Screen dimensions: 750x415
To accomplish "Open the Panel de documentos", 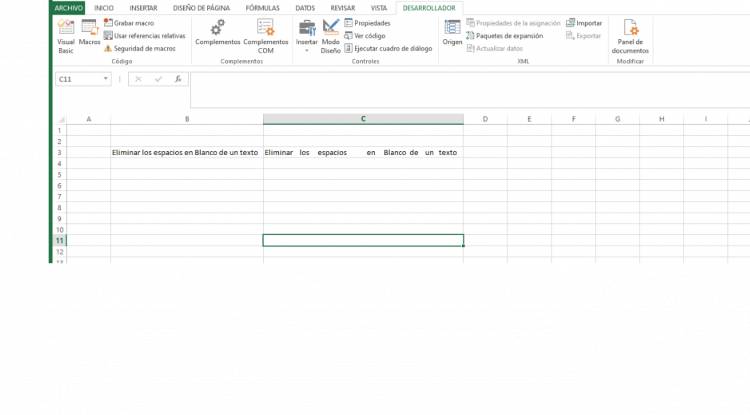I will [x=630, y=36].
